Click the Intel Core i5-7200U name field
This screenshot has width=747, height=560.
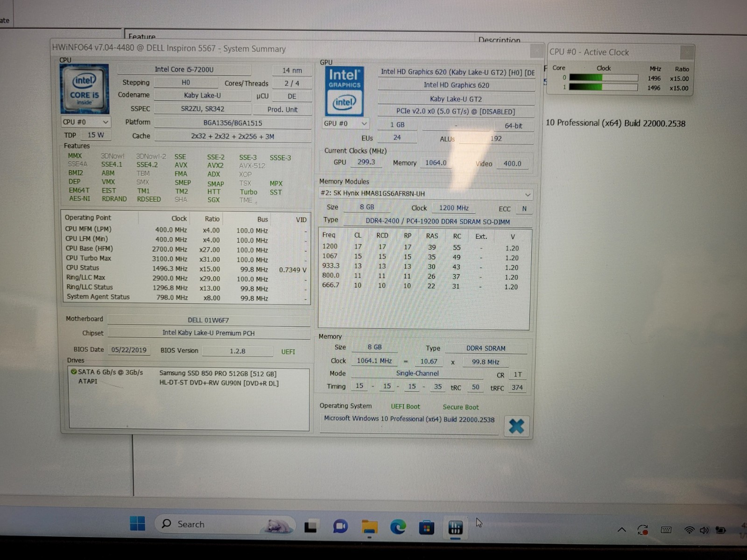pos(184,70)
